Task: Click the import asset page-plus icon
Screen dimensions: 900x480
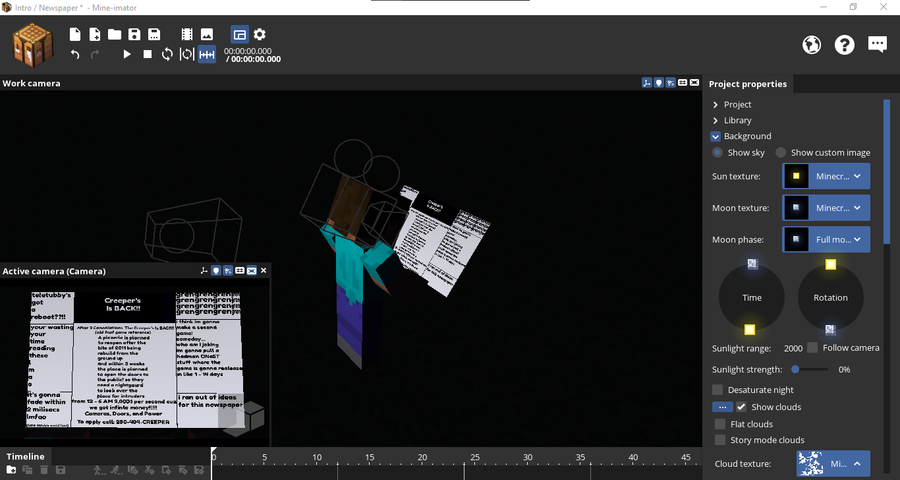Action: [95, 34]
